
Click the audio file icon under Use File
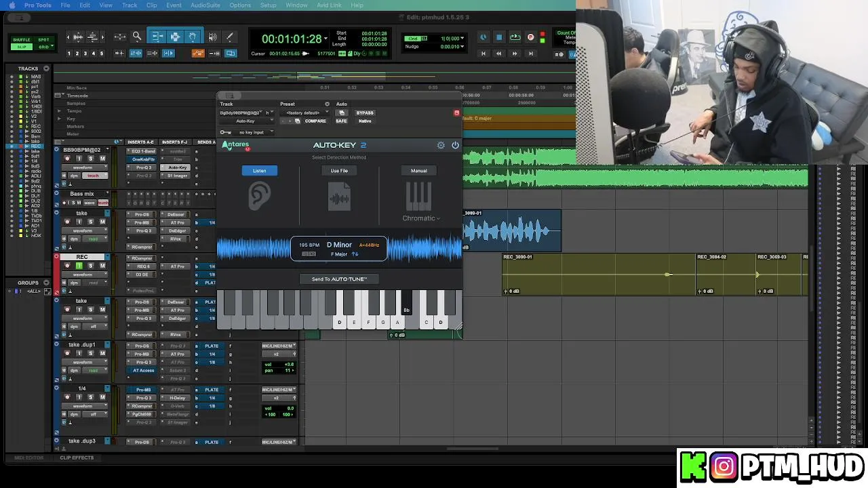[x=339, y=197]
